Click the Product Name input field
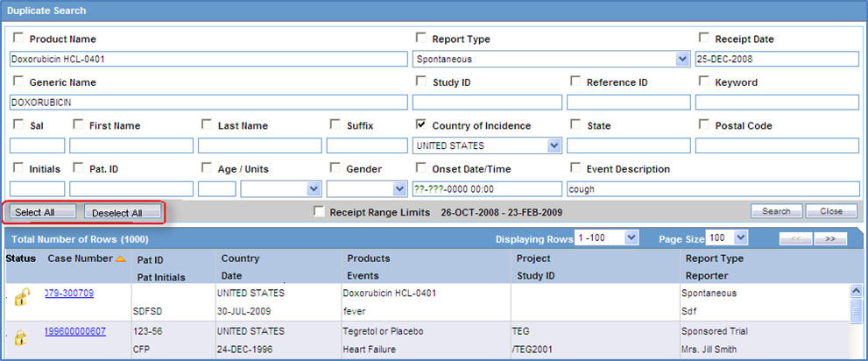 (208, 59)
